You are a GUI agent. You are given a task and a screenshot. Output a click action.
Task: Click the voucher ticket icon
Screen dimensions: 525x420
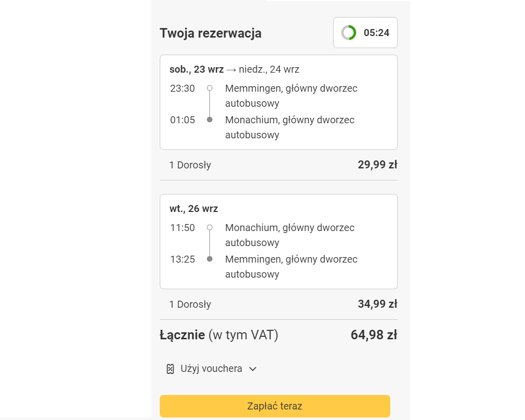point(170,369)
